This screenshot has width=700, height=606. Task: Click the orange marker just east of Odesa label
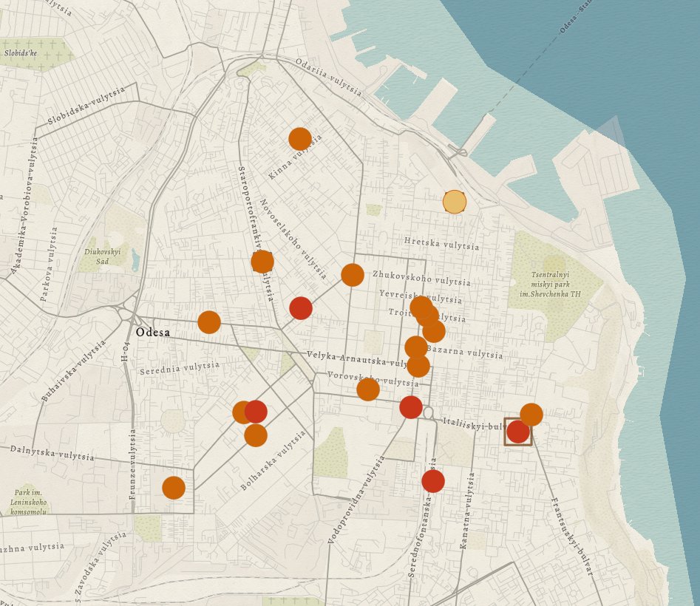tap(209, 322)
